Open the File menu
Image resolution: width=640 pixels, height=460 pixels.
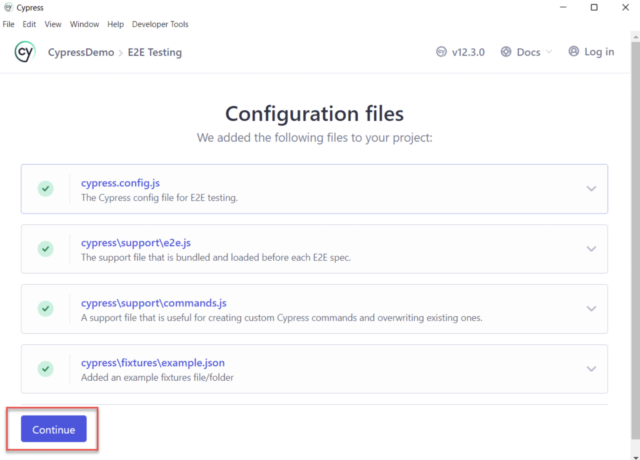(x=9, y=24)
